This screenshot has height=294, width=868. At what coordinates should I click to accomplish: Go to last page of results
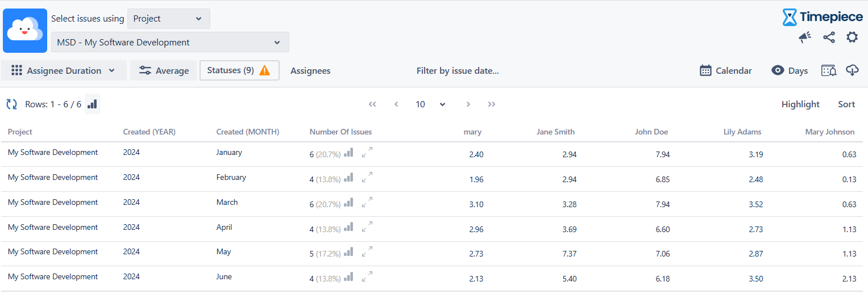(492, 104)
